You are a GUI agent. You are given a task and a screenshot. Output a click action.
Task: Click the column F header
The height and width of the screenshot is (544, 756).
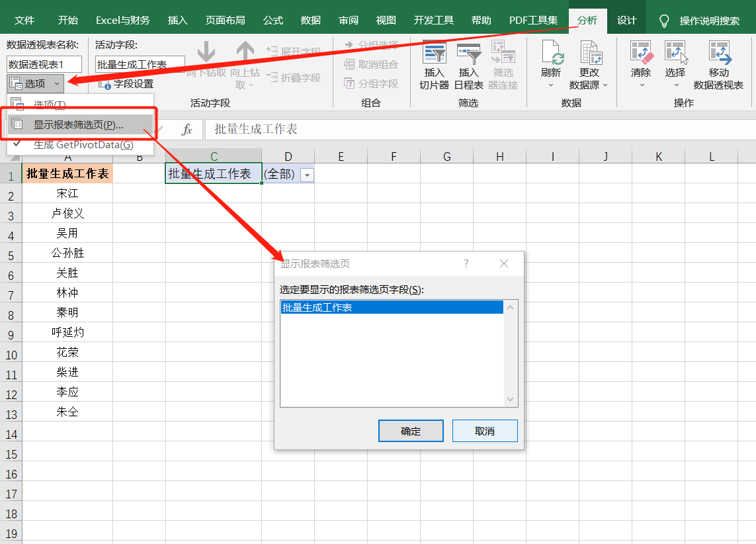394,156
